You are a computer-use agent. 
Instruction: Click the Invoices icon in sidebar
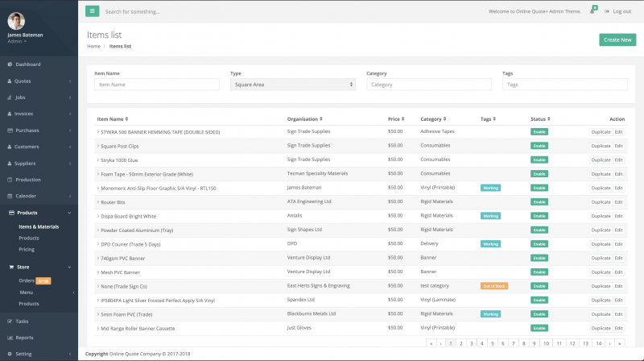10,114
